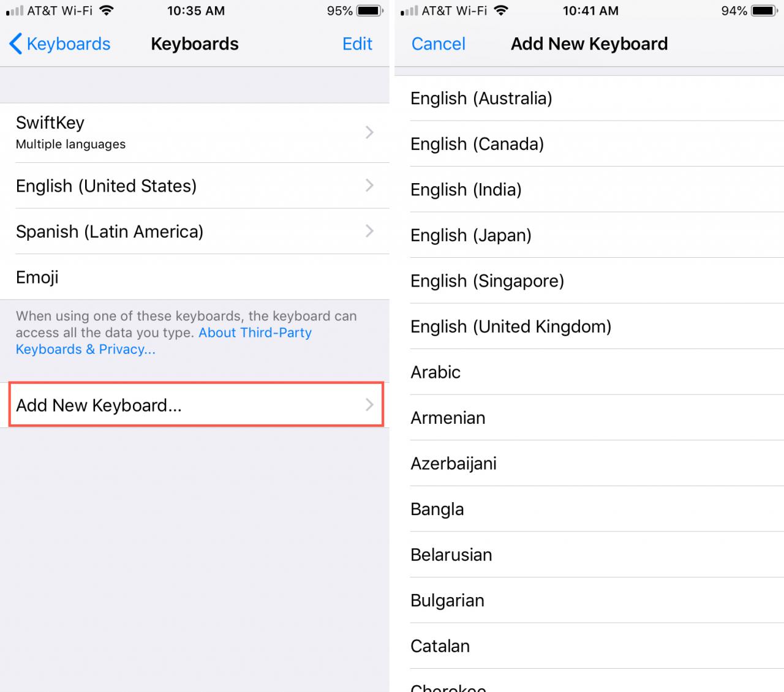Pick the Arabic keyboard
This screenshot has height=692, width=784.
point(435,372)
